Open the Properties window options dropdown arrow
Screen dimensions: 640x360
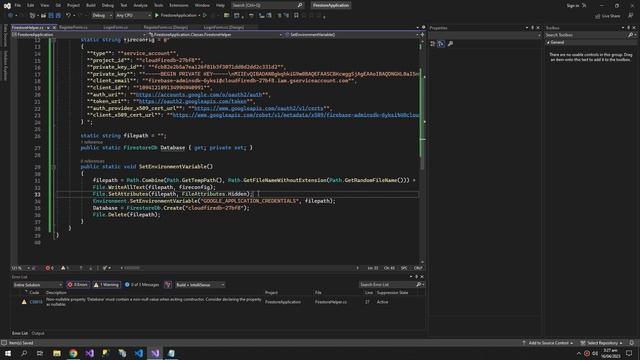(x=527, y=28)
